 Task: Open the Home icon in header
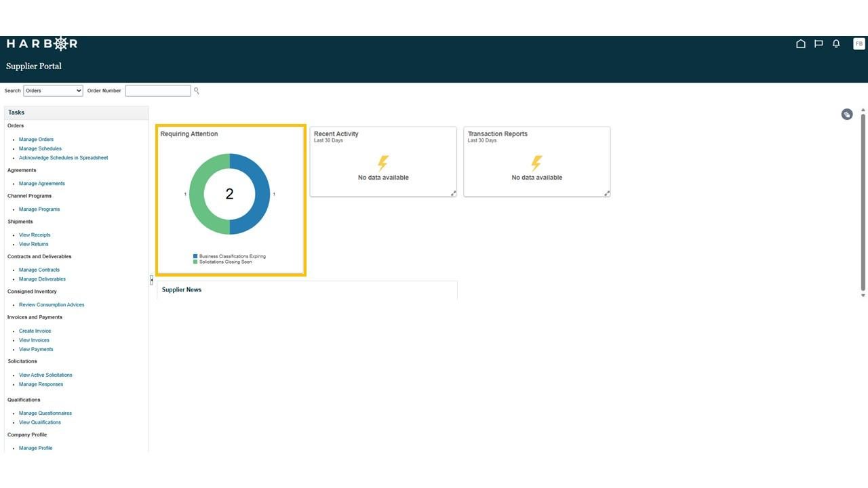[801, 44]
